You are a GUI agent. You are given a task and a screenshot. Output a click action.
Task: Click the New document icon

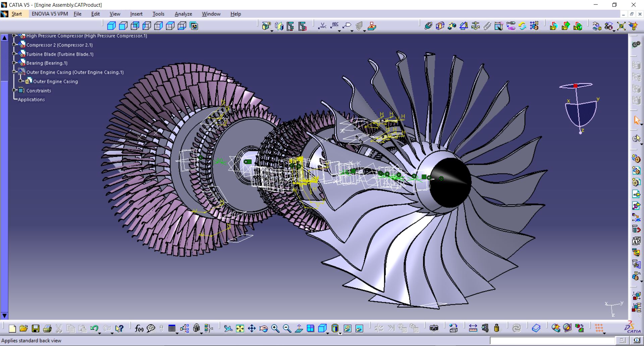coord(12,329)
